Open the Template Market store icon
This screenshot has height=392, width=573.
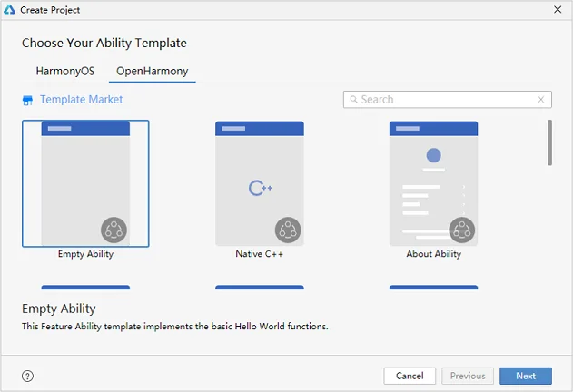(27, 100)
